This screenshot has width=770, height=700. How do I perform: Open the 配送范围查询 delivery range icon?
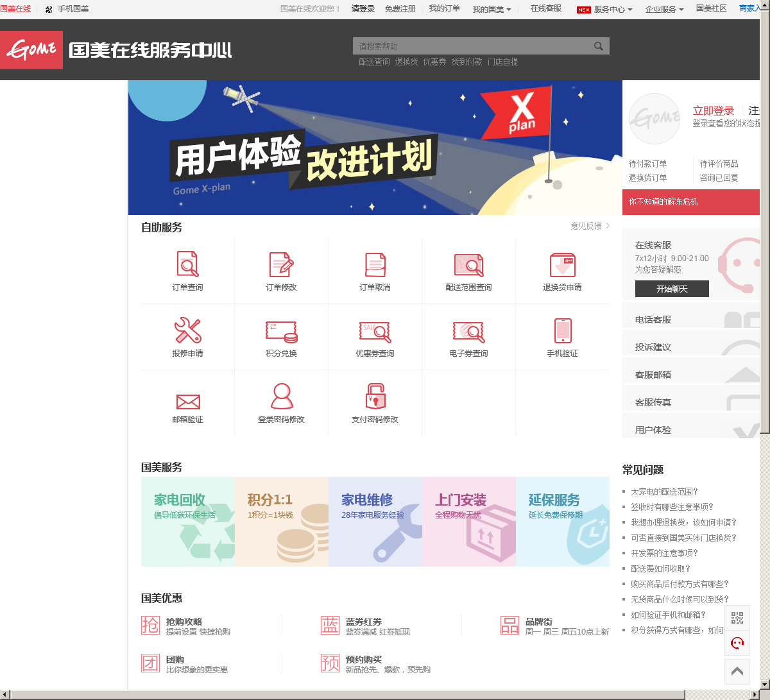click(x=469, y=265)
